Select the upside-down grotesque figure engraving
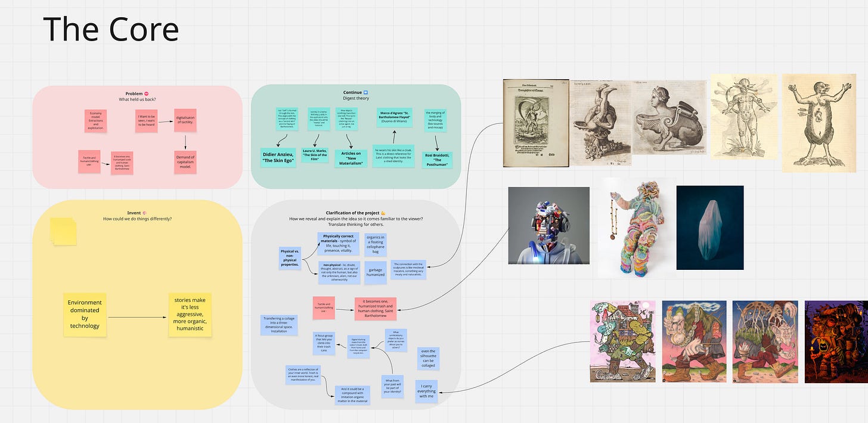The height and width of the screenshot is (423, 868). 600,123
